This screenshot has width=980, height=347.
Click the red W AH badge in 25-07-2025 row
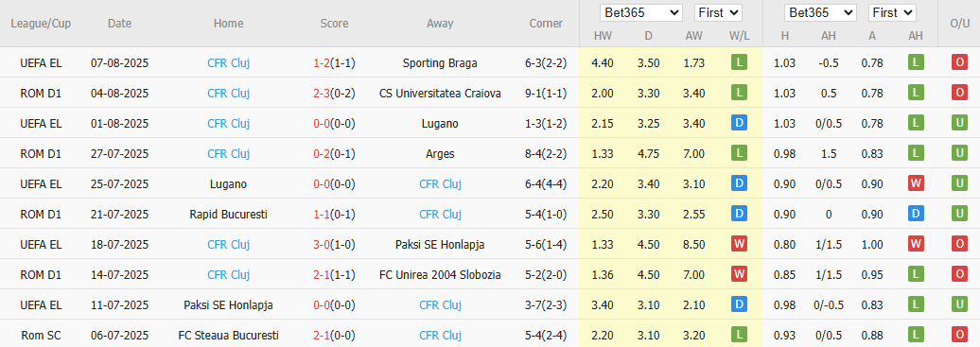(916, 183)
